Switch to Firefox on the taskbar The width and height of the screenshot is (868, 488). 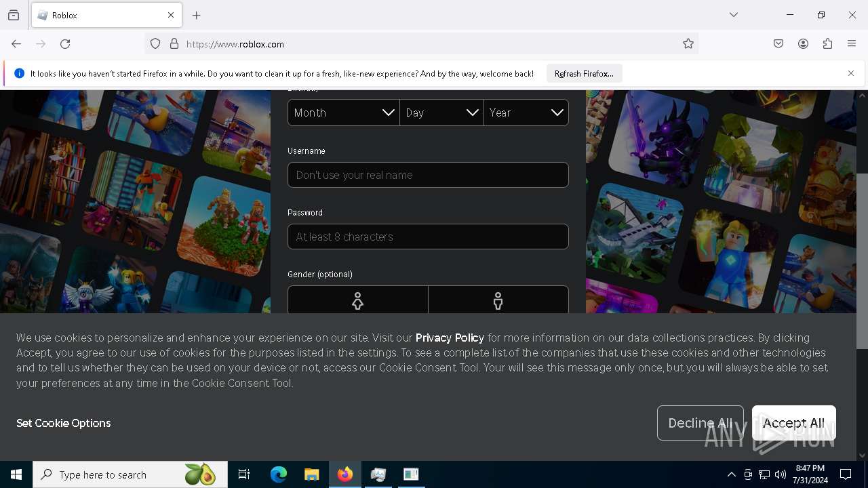point(345,474)
